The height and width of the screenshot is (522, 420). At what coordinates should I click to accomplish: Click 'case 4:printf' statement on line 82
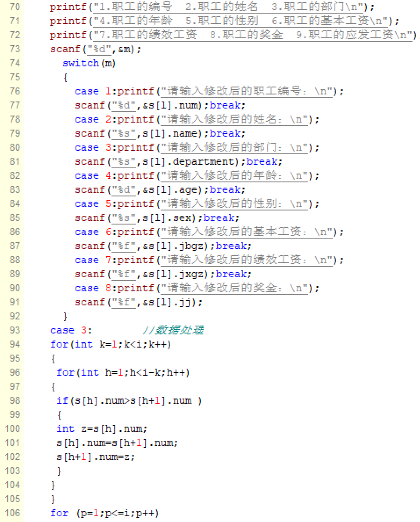(x=197, y=175)
